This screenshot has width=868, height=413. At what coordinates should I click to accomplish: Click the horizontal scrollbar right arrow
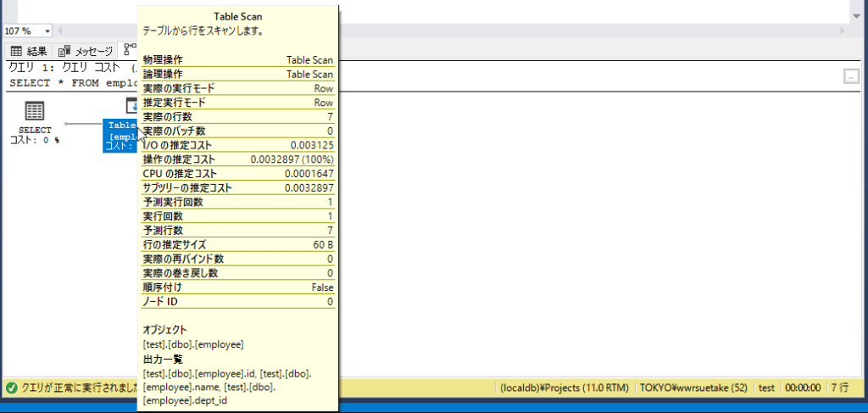coord(843,31)
